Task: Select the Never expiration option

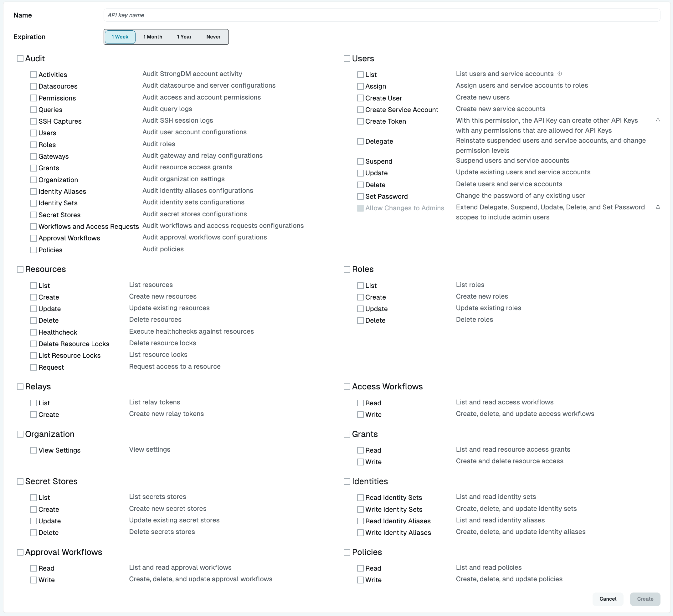Action: pyautogui.click(x=212, y=36)
